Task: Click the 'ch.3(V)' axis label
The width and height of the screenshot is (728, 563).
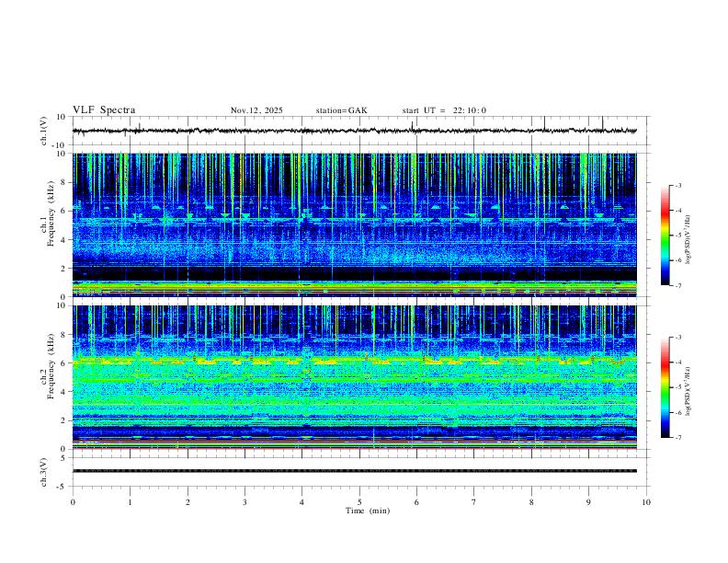Action: 44,472
